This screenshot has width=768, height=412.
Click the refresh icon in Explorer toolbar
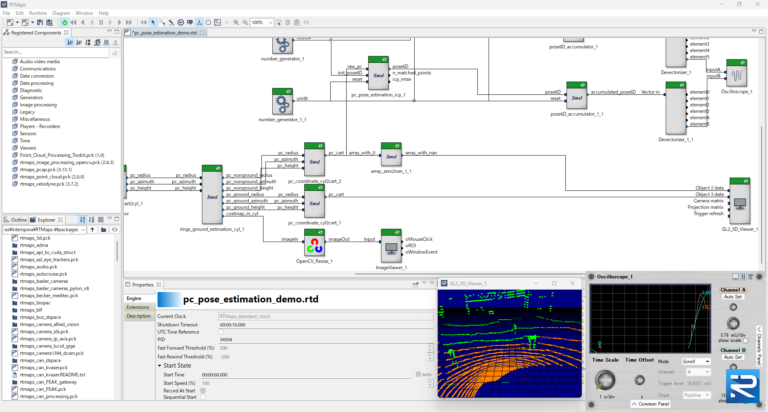tap(115, 230)
